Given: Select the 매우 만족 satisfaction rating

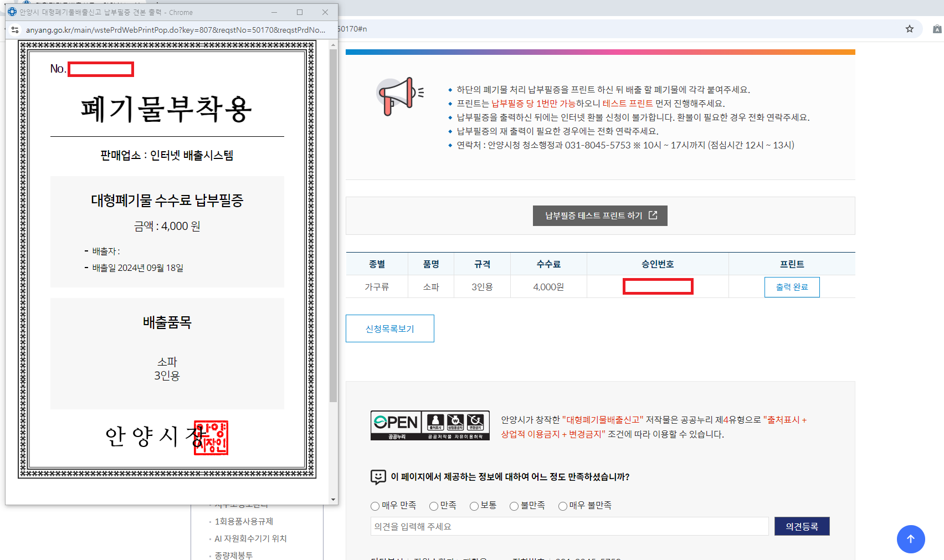Looking at the screenshot, I should (374, 506).
